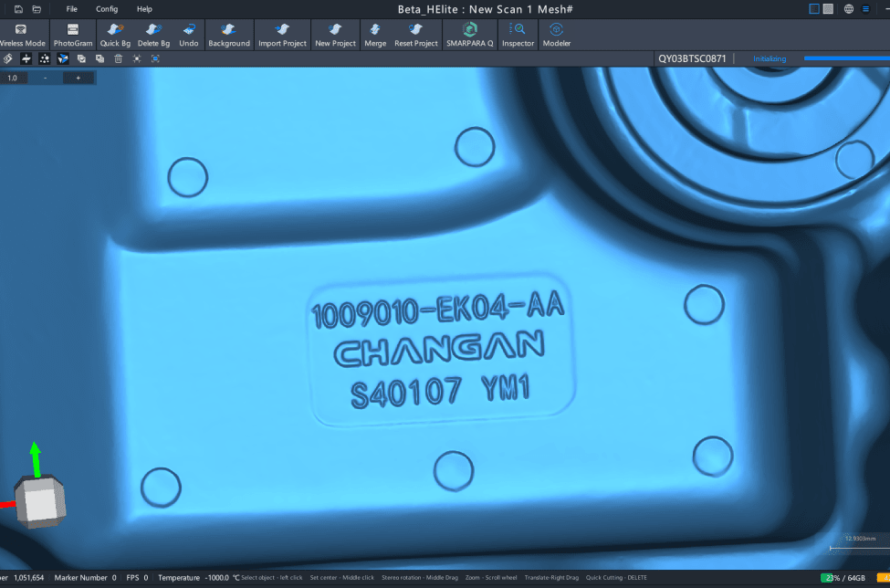The width and height of the screenshot is (890, 588).
Task: Launch the Inspector module
Action: [x=518, y=36]
